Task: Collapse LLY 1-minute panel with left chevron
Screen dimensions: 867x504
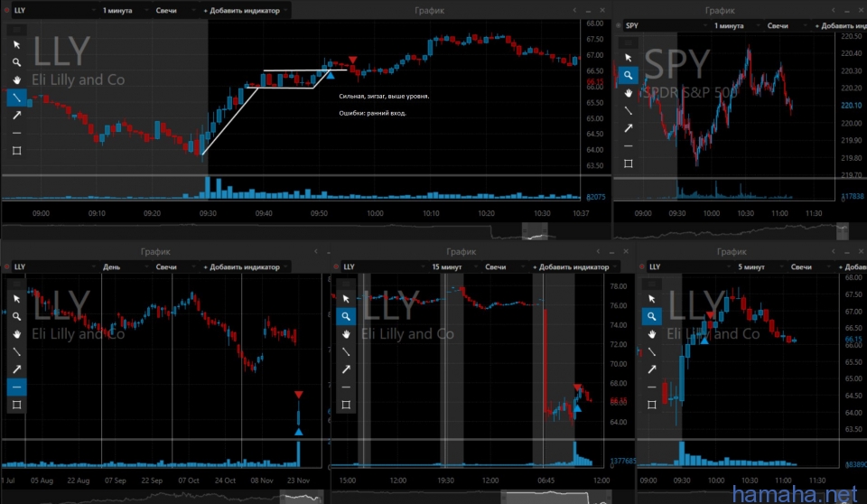Action: pyautogui.click(x=574, y=11)
